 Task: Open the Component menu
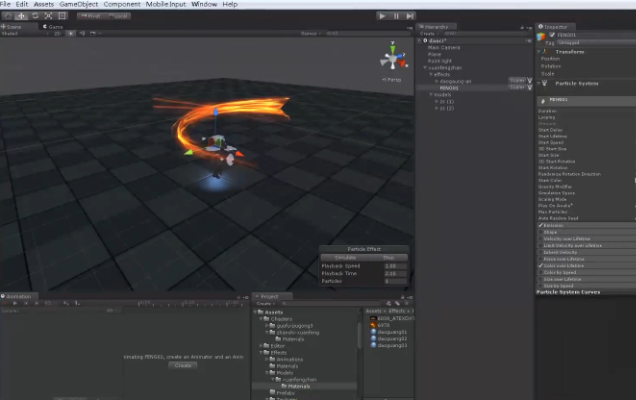[x=122, y=4]
